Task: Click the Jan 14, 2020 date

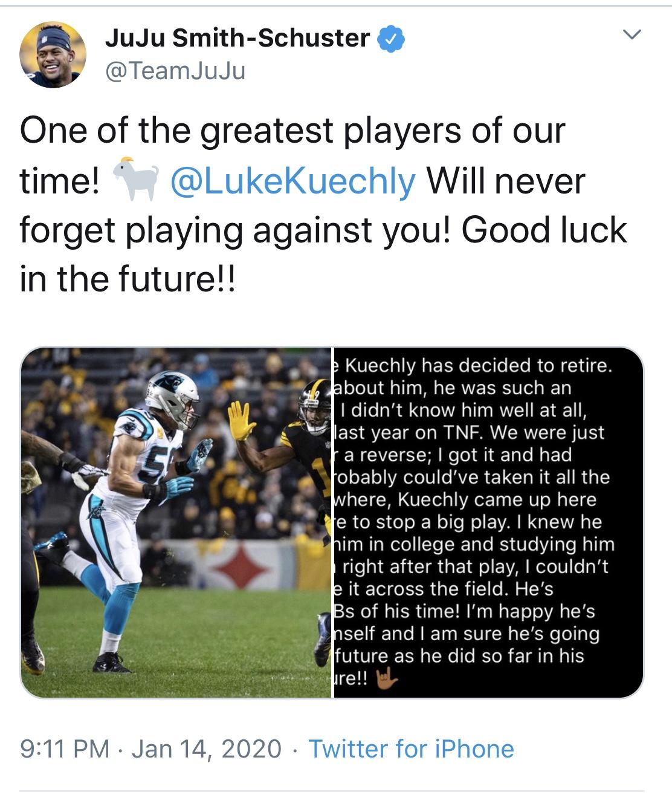Action: pyautogui.click(x=206, y=748)
